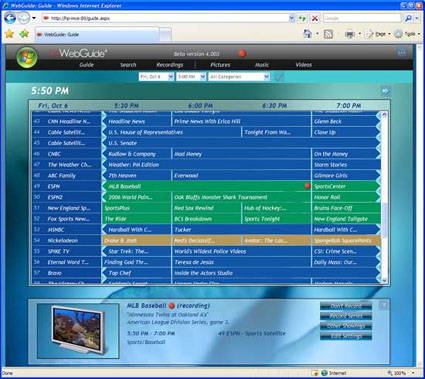Viewport: 425px width, 379px height.
Task: Select Red Sox Rewind program
Action: coord(206,208)
